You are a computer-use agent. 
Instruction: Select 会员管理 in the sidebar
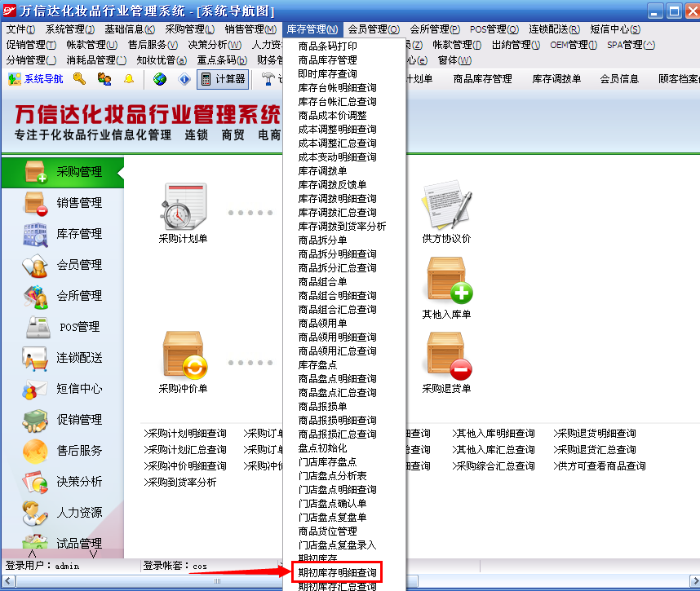click(63, 265)
